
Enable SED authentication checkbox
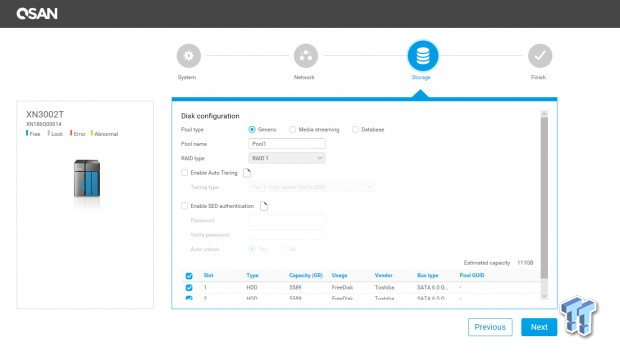pos(184,206)
